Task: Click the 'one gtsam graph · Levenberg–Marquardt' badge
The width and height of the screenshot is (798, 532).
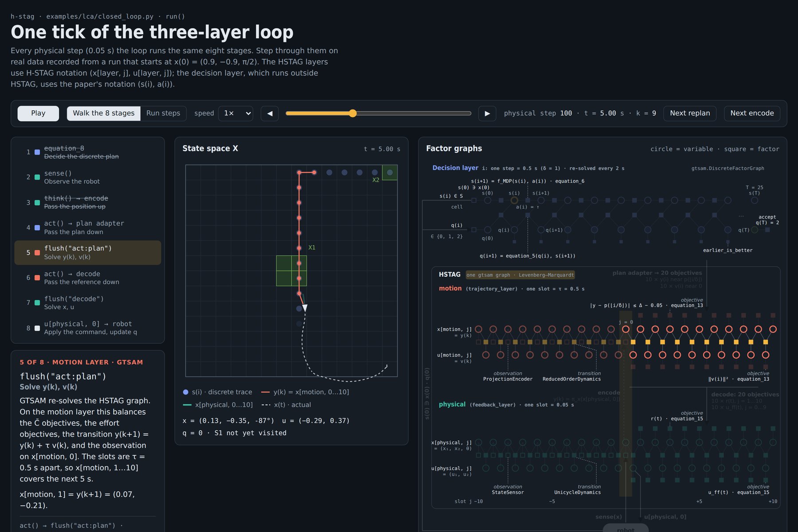Action: click(x=520, y=275)
